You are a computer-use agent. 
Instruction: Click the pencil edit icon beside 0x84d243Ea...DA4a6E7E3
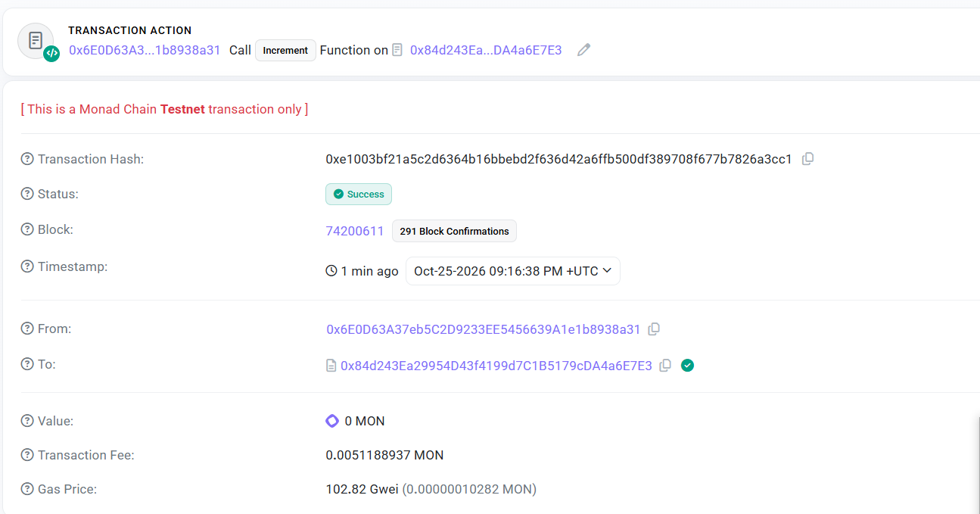pos(583,50)
